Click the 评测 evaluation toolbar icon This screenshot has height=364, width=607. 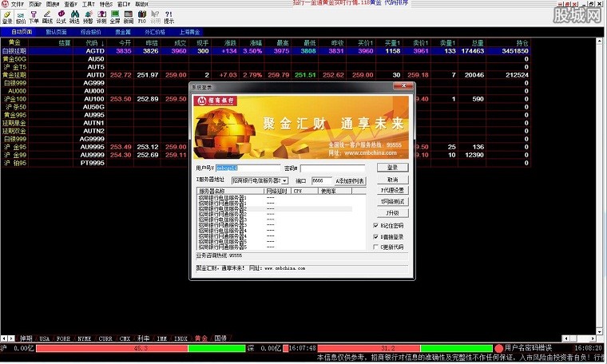pyautogui.click(x=101, y=17)
